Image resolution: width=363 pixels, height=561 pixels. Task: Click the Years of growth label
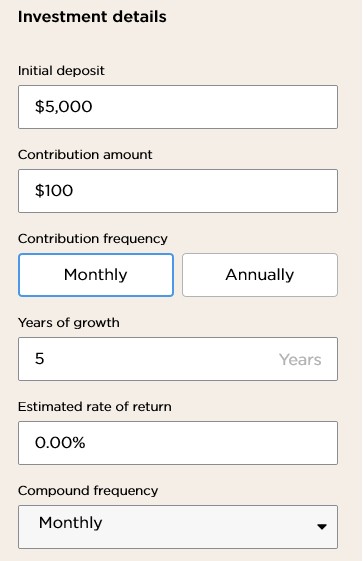point(69,323)
